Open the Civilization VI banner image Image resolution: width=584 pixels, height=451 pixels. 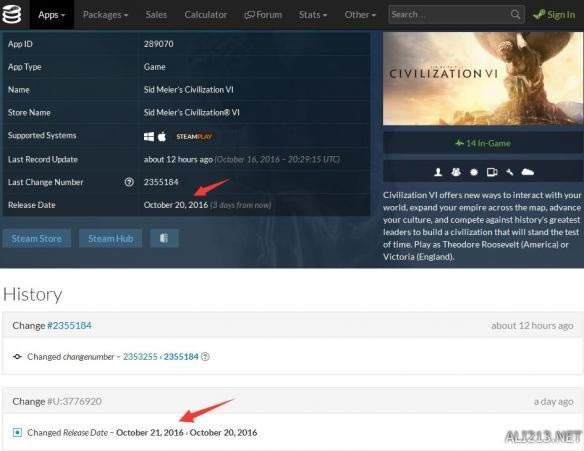click(x=483, y=79)
